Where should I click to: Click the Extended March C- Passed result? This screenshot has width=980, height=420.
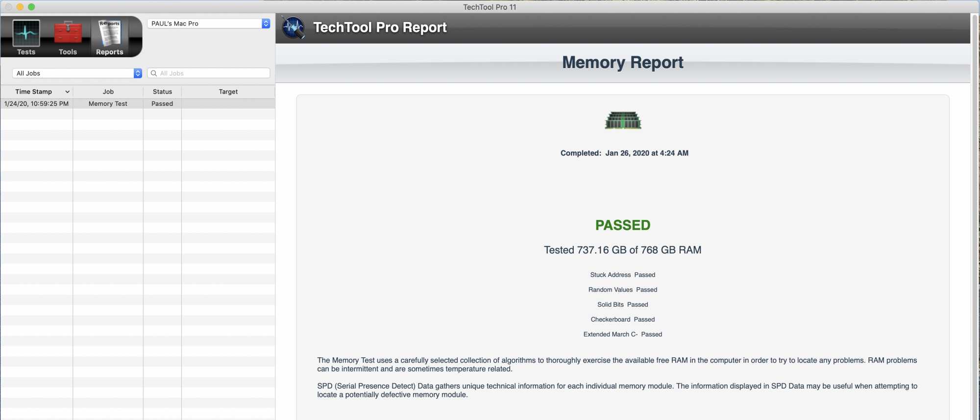pyautogui.click(x=623, y=334)
